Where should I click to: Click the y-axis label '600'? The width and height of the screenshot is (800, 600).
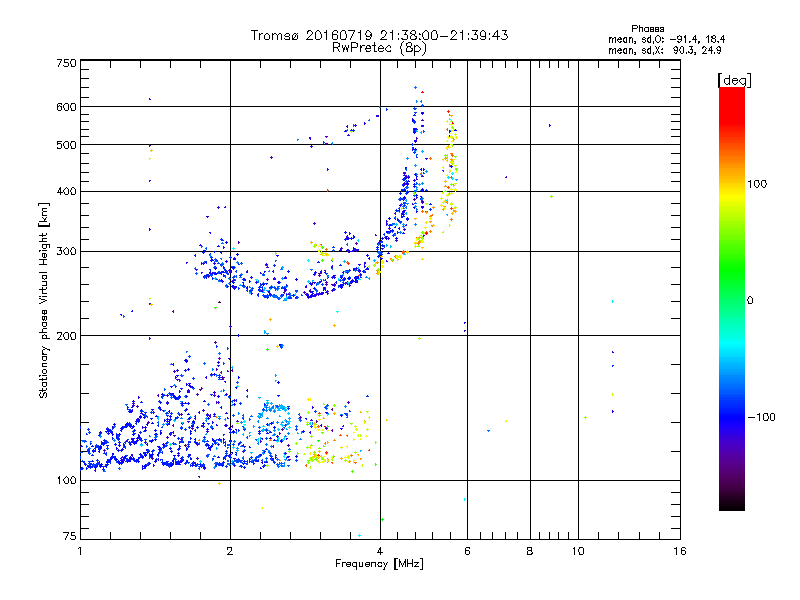tap(66, 107)
